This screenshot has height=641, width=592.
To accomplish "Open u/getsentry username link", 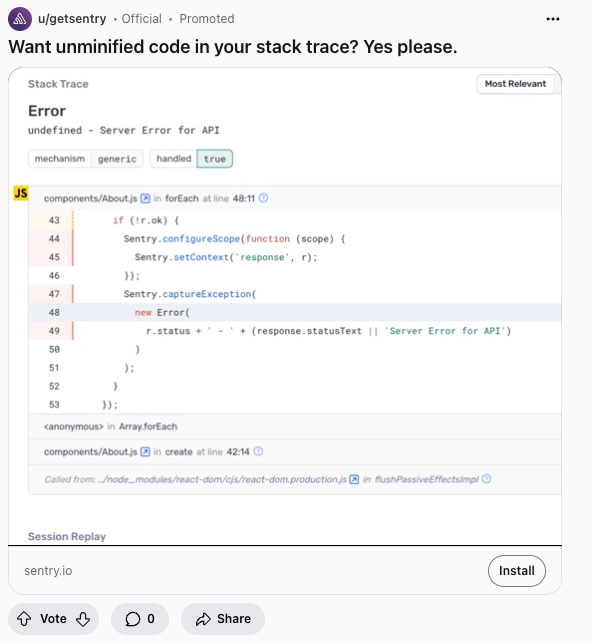I will (72, 19).
